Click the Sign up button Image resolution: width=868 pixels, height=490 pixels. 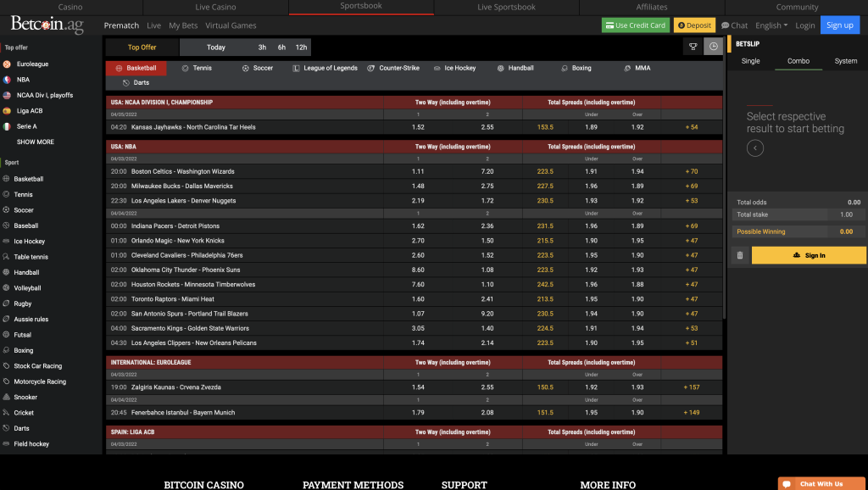[840, 25]
